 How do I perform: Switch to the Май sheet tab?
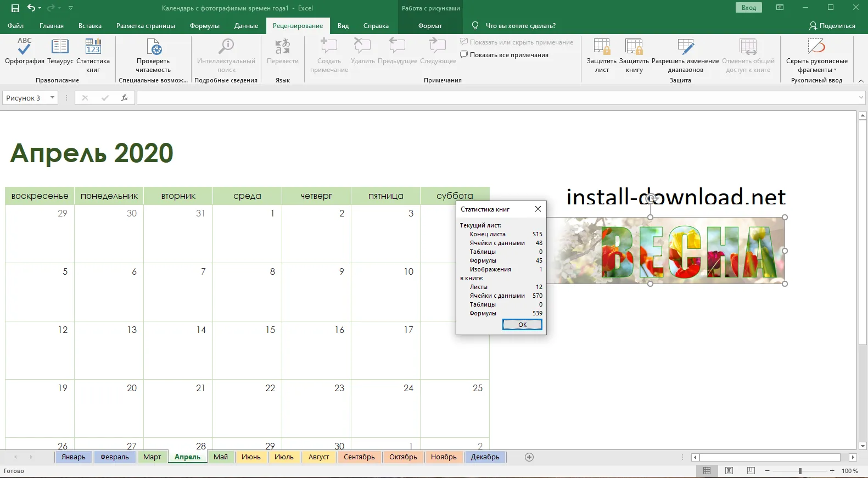(221, 457)
